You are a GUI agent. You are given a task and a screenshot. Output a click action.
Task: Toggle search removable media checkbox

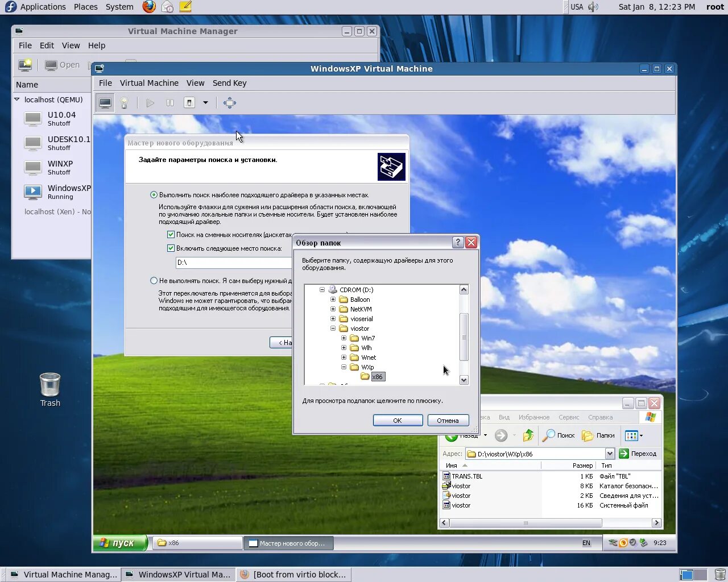171,235
